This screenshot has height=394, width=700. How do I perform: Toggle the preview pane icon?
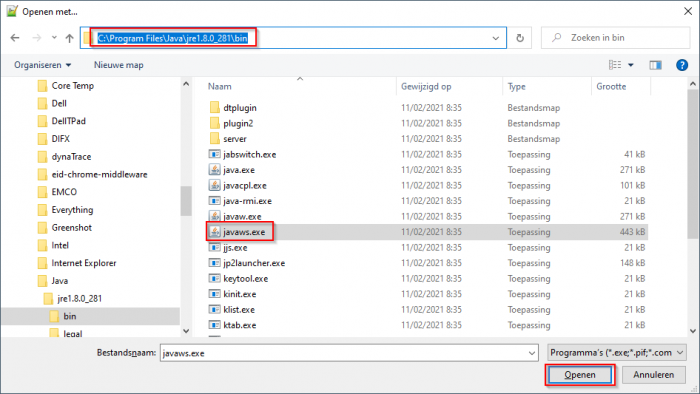[x=655, y=65]
